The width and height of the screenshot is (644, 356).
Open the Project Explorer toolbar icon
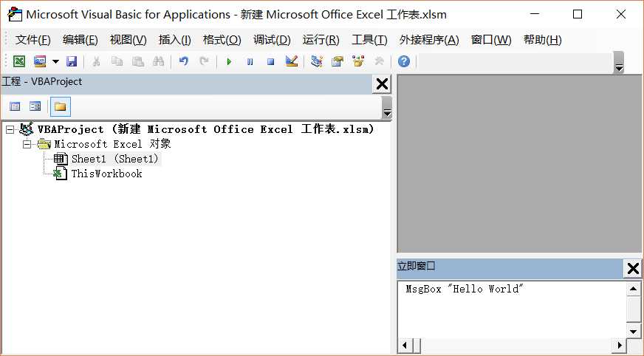[x=317, y=61]
